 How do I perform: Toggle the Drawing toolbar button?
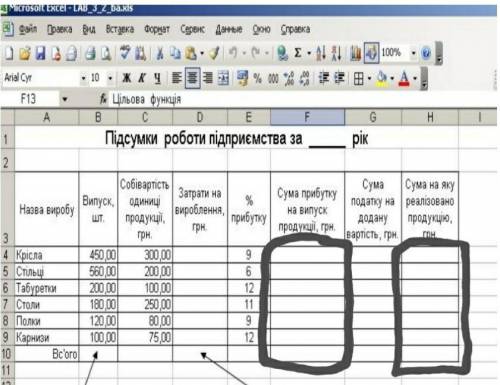pyautogui.click(x=371, y=53)
